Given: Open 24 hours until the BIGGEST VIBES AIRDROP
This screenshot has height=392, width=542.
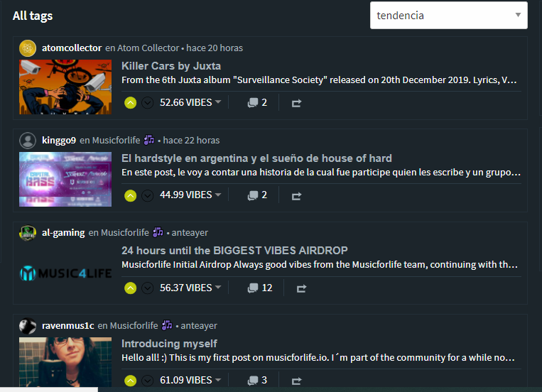Looking at the screenshot, I should [x=234, y=251].
